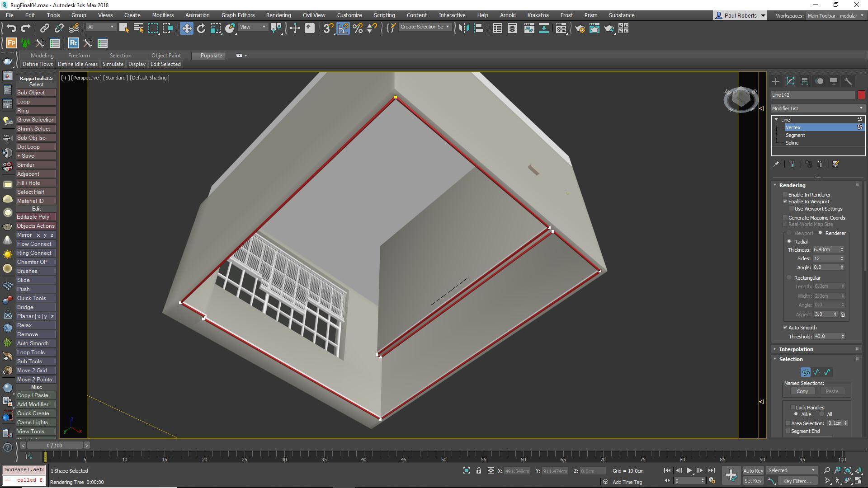868x488 pixels.
Task: Open the Graph Editors menu
Action: coord(238,15)
